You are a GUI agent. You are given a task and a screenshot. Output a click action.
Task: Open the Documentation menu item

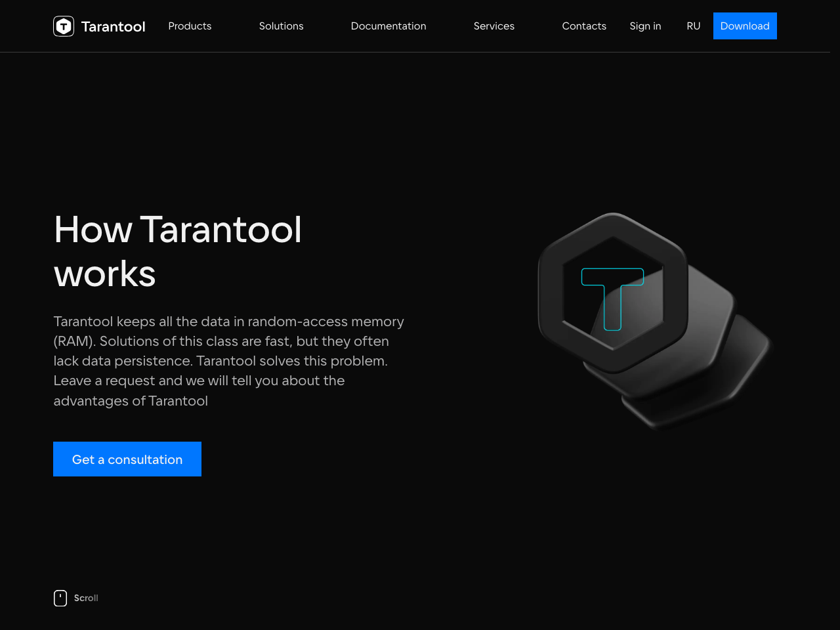tap(388, 26)
